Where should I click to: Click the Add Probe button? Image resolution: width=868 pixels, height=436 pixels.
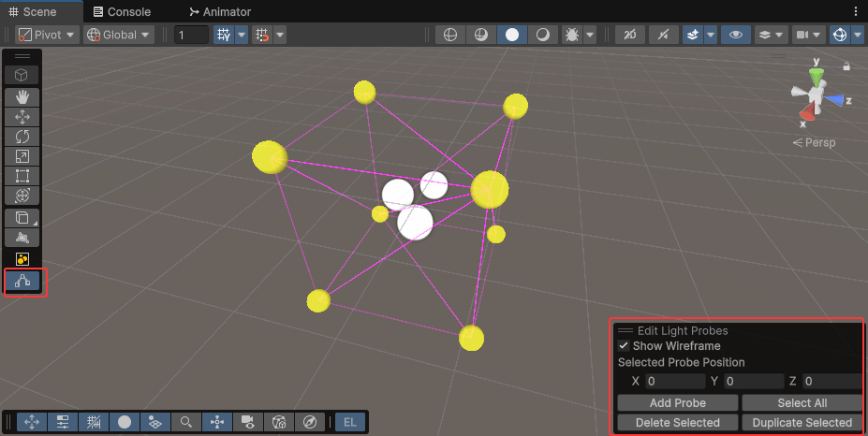(677, 402)
